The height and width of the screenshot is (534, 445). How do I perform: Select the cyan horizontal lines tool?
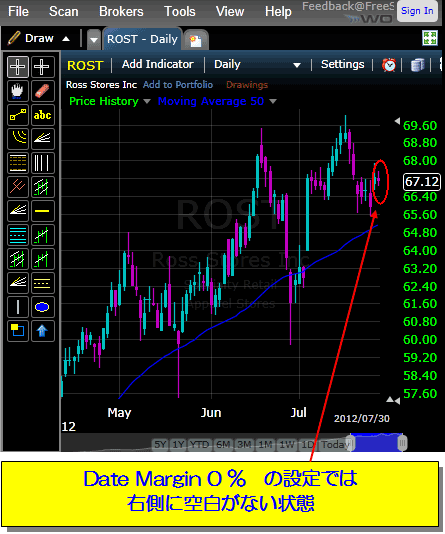(18, 235)
